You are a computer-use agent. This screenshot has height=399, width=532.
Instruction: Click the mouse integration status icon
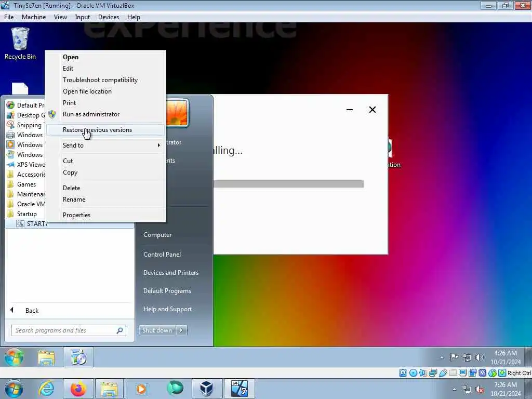[x=493, y=373]
